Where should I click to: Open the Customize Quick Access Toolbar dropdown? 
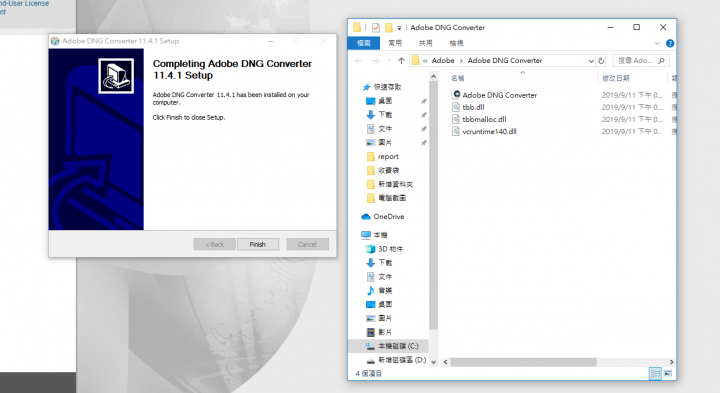399,28
